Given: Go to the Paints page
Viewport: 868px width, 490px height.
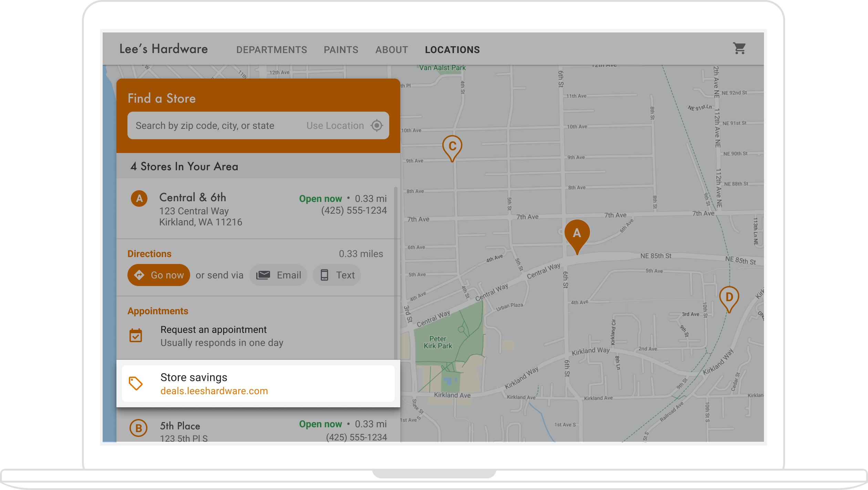Looking at the screenshot, I should point(341,50).
